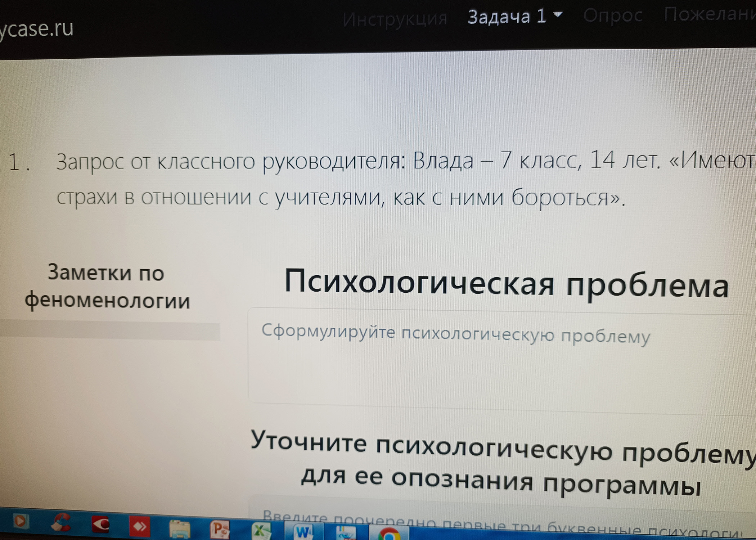Launch CCleaner from the taskbar
This screenshot has width=756, height=540.
tap(60, 522)
